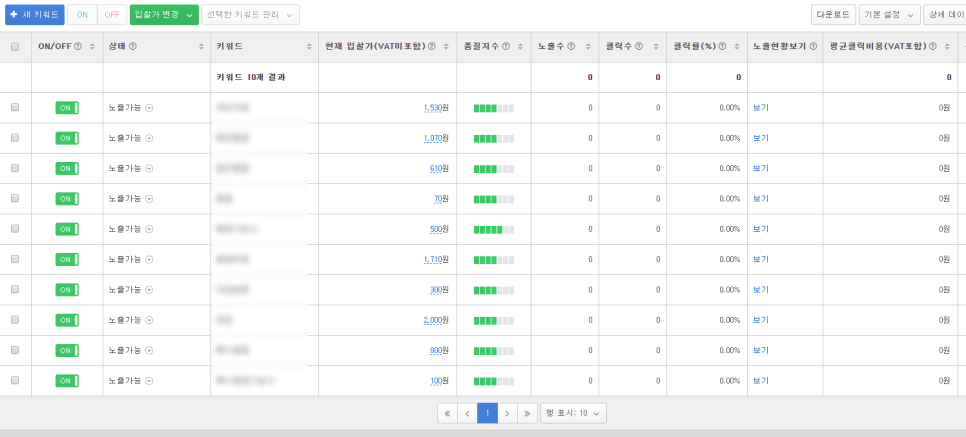
Task: Select checkbox for the 2,000원 bid row
Action: pos(15,320)
